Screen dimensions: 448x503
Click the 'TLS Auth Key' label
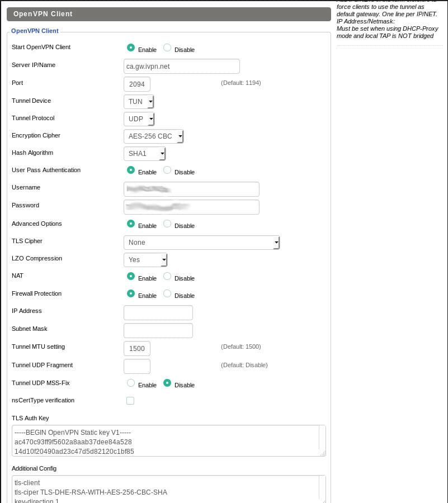30,418
